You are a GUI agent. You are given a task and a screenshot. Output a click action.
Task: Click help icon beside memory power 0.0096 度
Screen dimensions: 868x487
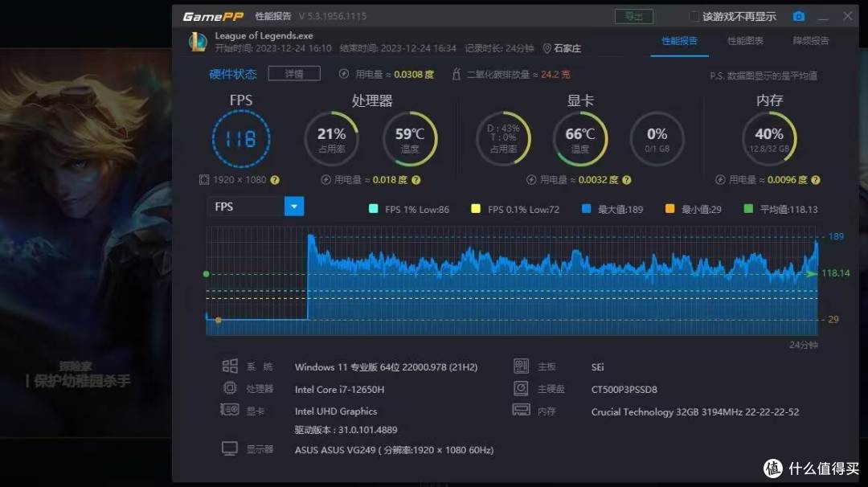[816, 180]
